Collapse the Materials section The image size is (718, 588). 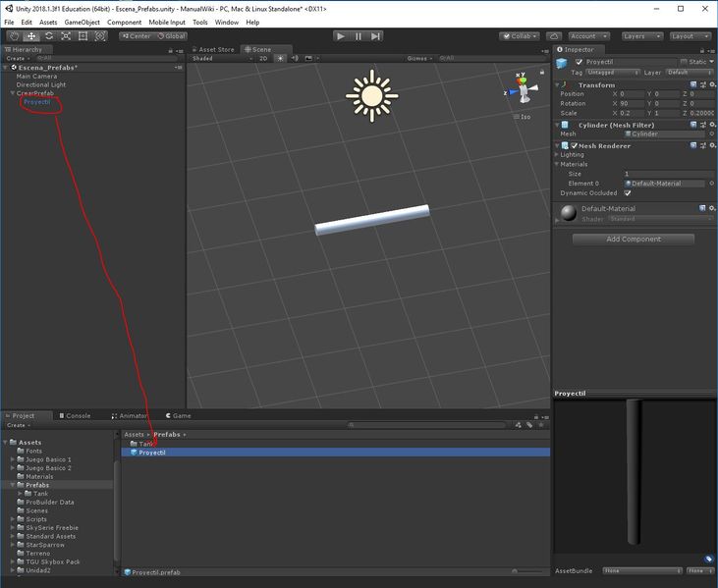[x=557, y=164]
